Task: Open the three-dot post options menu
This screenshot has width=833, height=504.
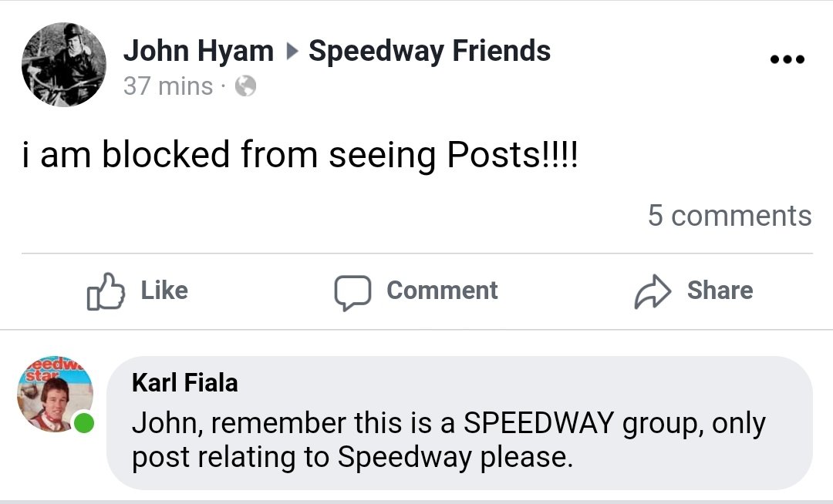Action: tap(787, 59)
